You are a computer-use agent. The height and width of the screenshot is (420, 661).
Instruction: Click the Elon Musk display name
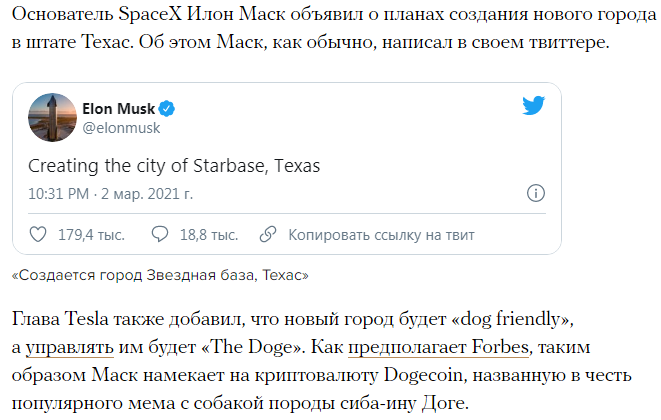coord(118,108)
